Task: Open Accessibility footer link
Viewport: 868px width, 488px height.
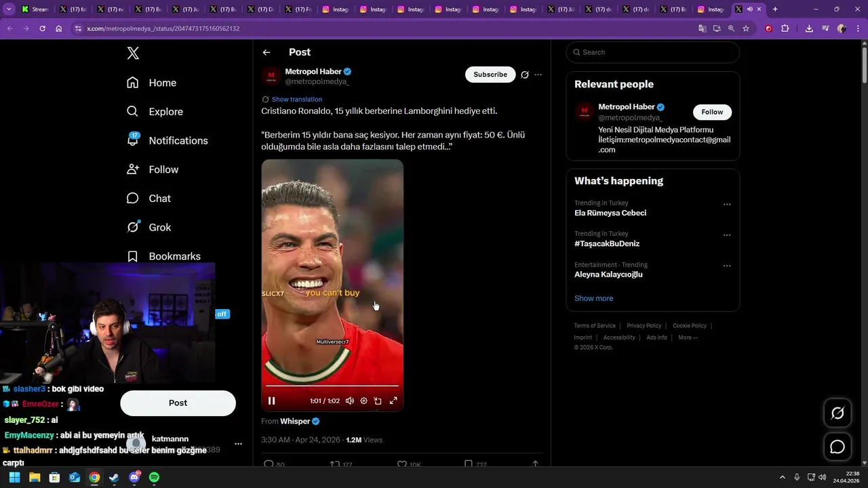Action: pos(619,338)
